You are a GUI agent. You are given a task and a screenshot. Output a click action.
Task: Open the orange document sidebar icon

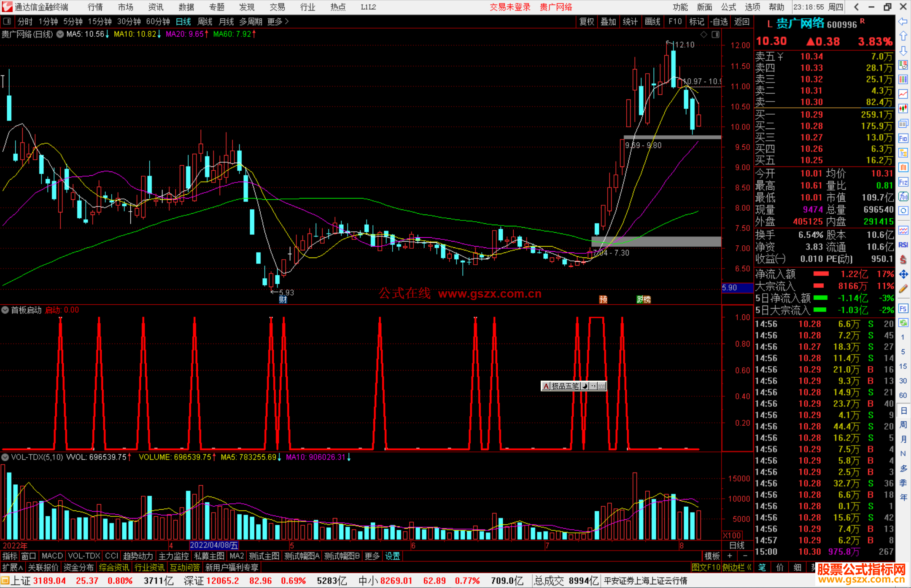pyautogui.click(x=903, y=167)
